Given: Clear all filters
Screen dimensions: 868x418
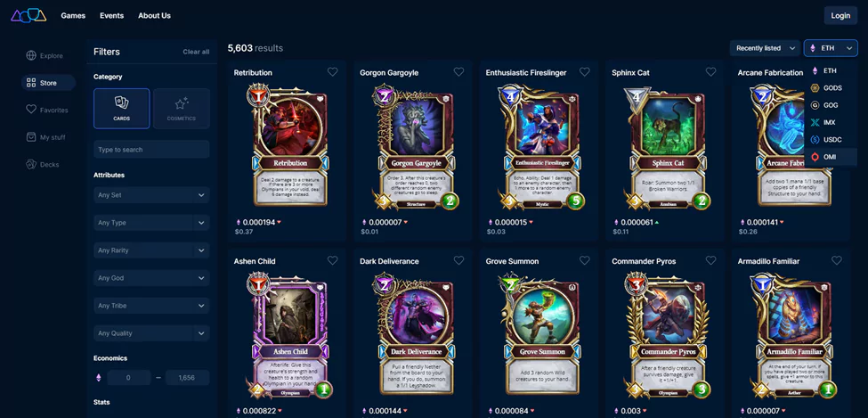Looking at the screenshot, I should coord(196,52).
